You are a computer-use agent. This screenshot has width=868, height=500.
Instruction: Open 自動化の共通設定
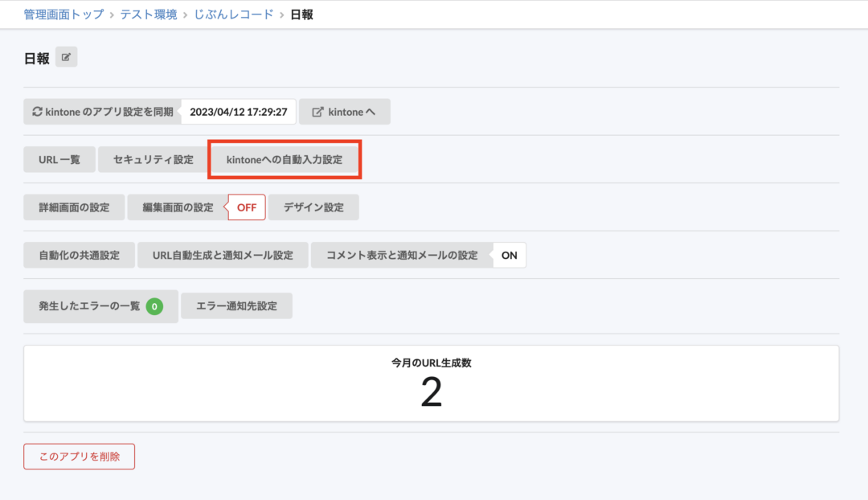pos(79,255)
